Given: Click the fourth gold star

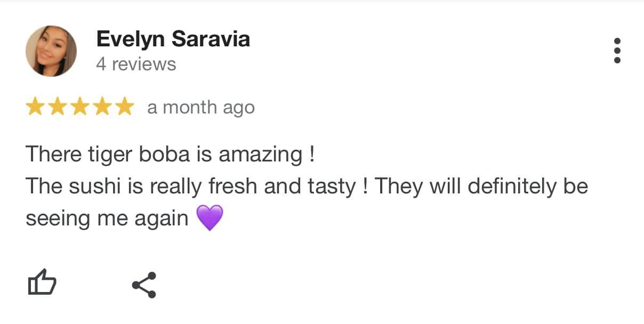Looking at the screenshot, I should tap(102, 107).
